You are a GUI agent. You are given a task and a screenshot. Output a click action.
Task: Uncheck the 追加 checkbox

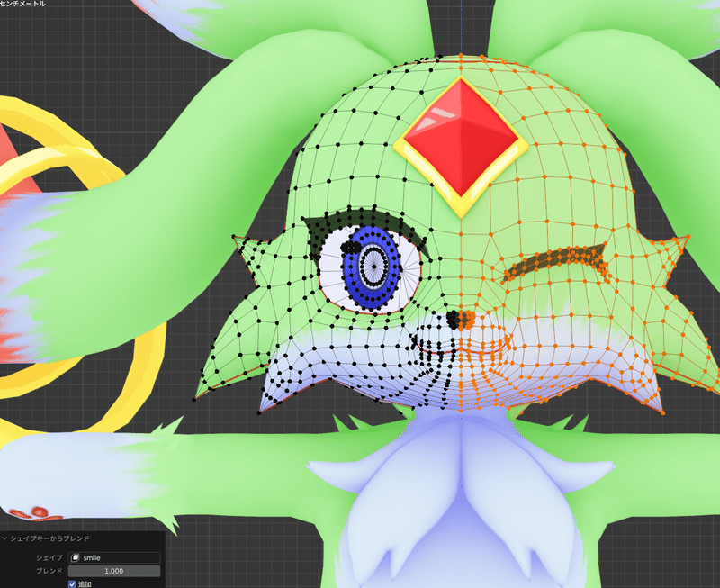pos(72,583)
